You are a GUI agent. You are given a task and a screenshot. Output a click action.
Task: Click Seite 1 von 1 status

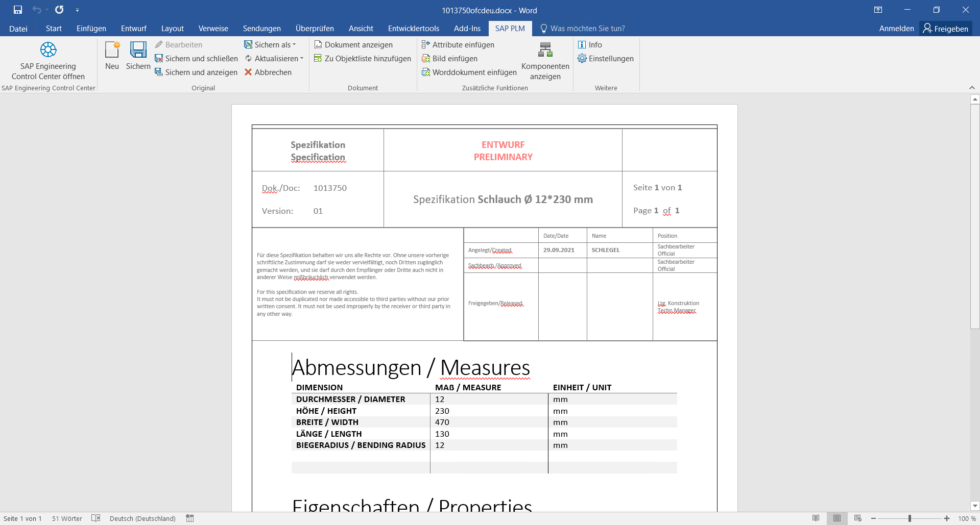22,518
